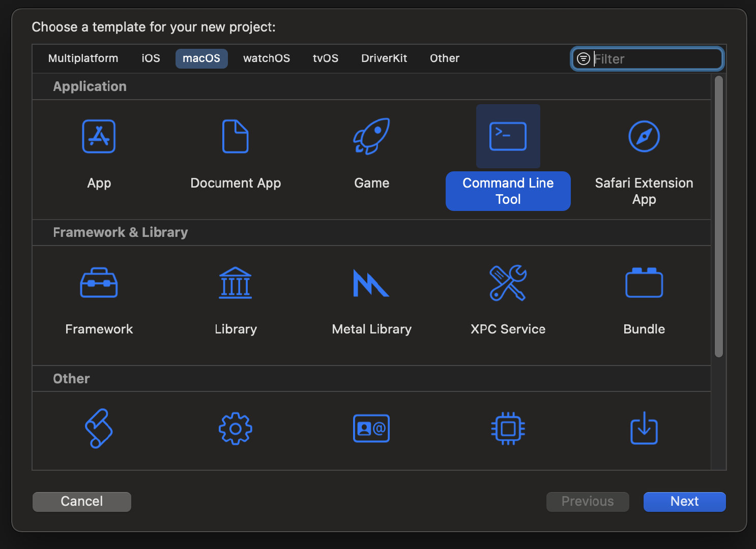
Task: Open the DriverKit tab
Action: [384, 58]
